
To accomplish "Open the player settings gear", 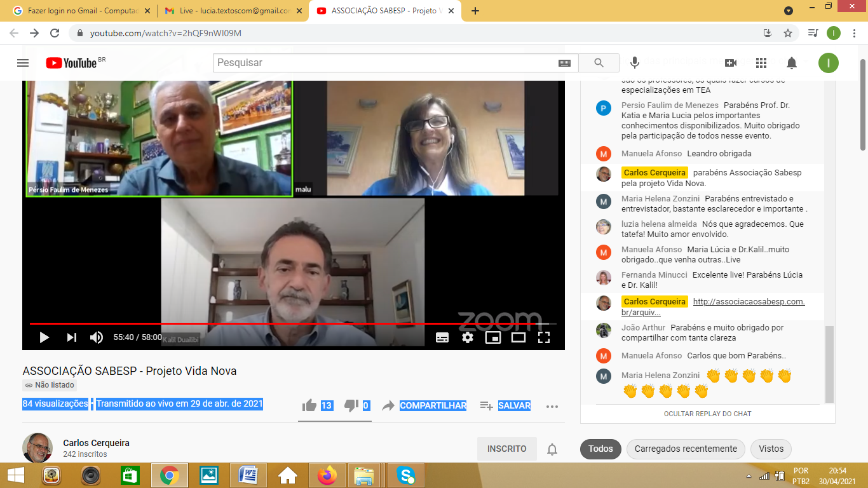I will (x=468, y=337).
